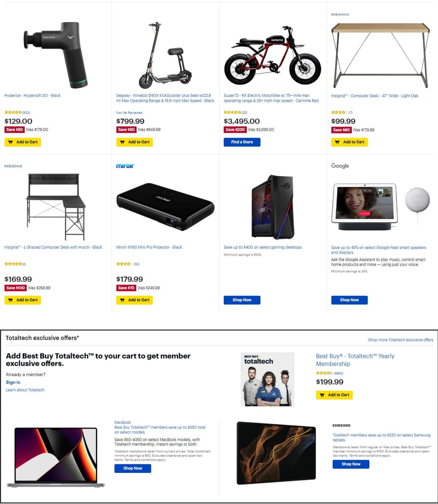This screenshot has height=504, width=438.
Task: Open star ratings for Hypervolt GO
Action: [17, 112]
